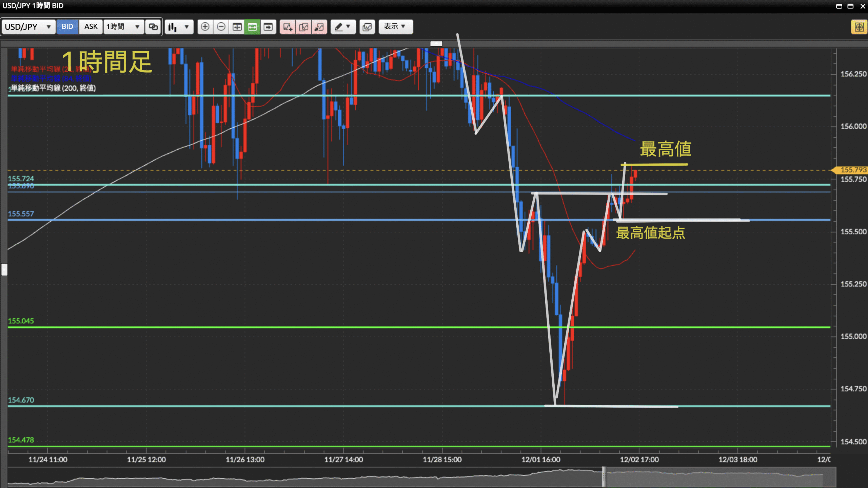Click the zoom in (plus) icon

(205, 26)
